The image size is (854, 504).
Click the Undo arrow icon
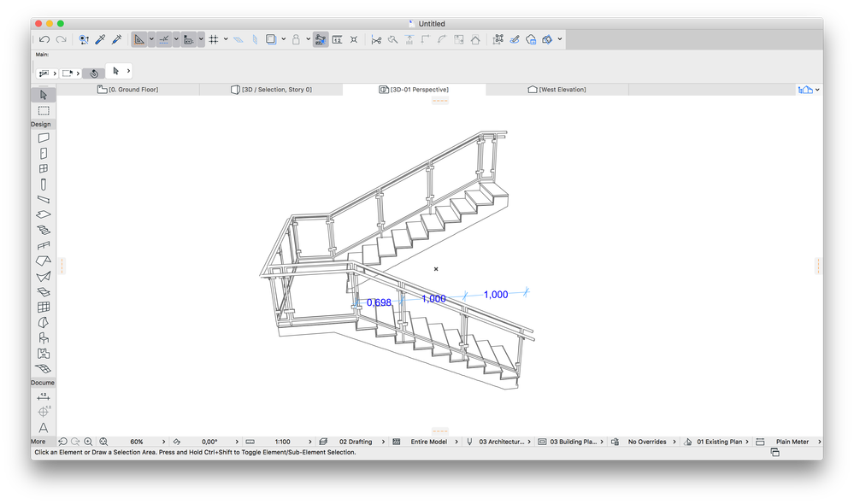pyautogui.click(x=44, y=39)
